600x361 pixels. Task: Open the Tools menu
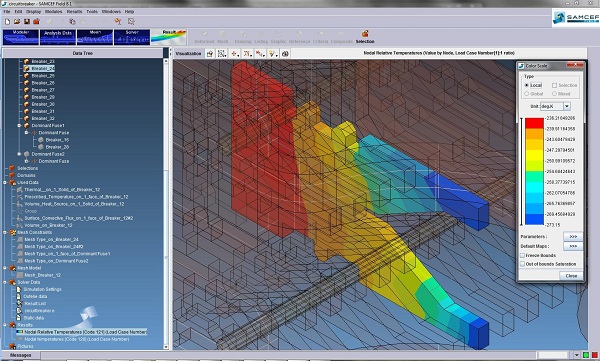click(92, 11)
